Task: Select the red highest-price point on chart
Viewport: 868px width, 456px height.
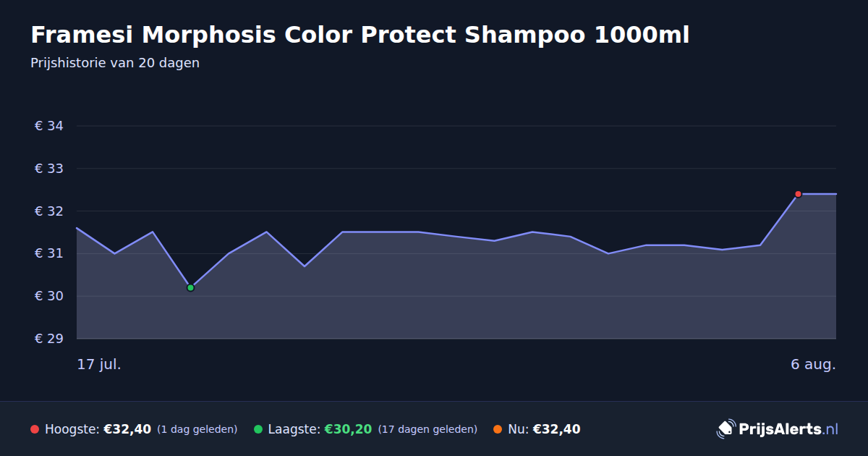Action: click(798, 194)
